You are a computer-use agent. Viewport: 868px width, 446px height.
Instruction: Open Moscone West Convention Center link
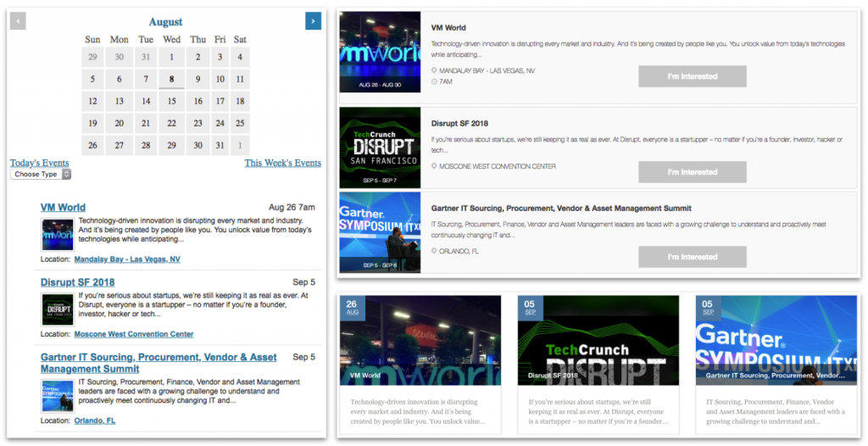[x=134, y=334]
